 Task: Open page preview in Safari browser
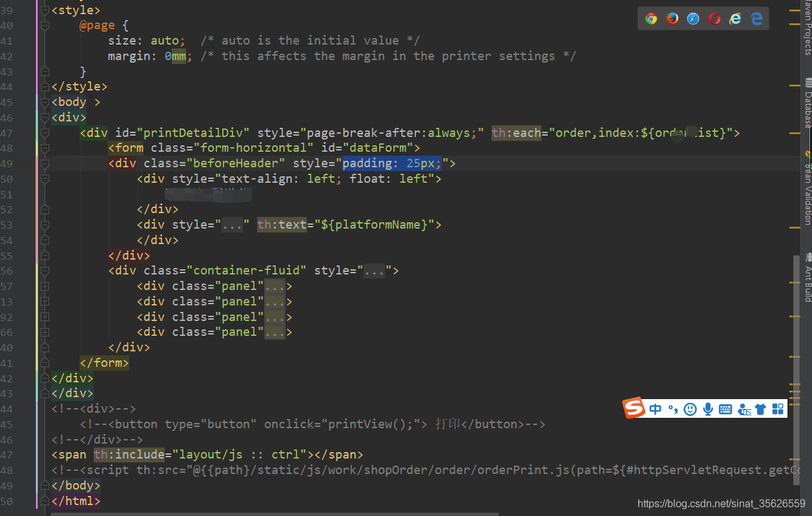click(x=693, y=19)
